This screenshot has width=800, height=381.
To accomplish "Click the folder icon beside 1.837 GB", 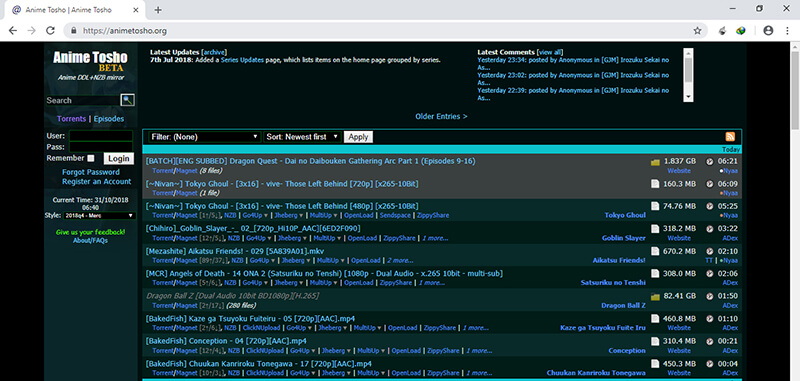I will pyautogui.click(x=655, y=162).
